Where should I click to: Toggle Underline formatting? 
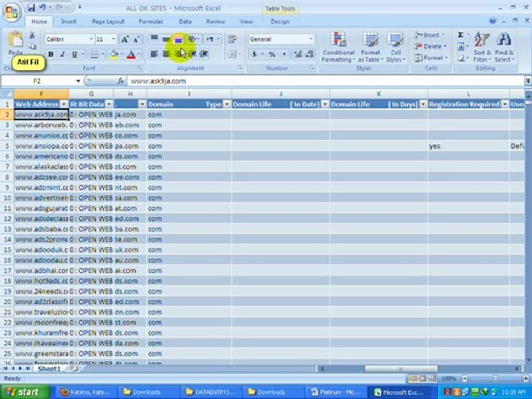[x=74, y=54]
